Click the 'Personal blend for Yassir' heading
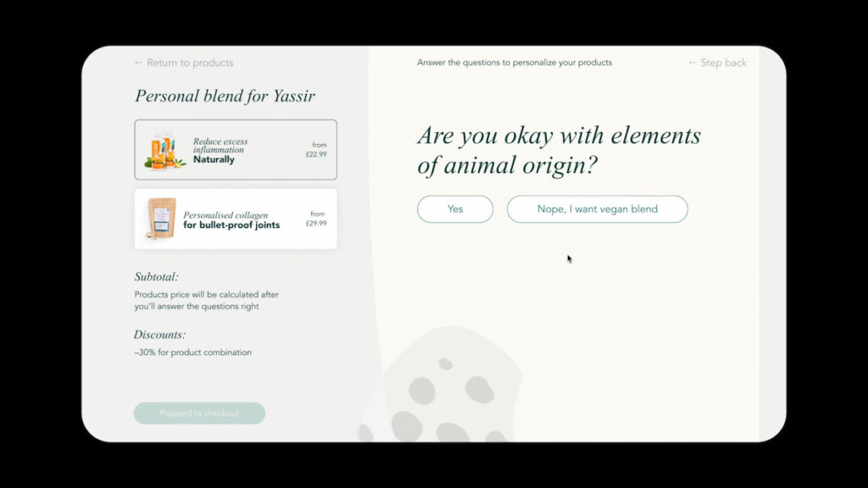 coord(225,96)
